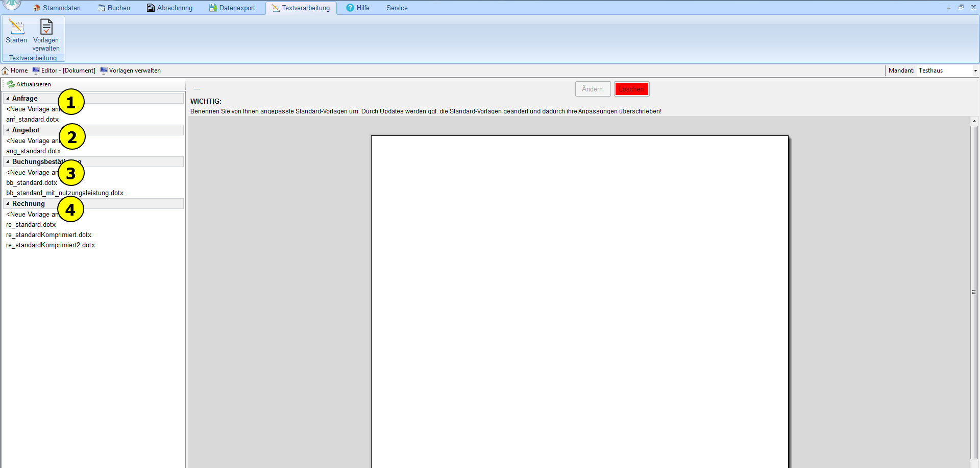The height and width of the screenshot is (468, 980).
Task: Open the Hilfe help menu
Action: 358,8
